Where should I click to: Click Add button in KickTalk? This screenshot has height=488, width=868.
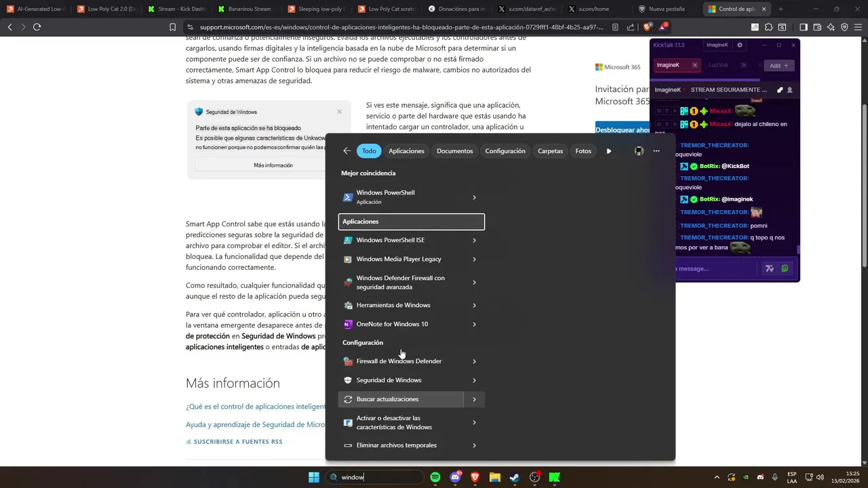(x=778, y=66)
